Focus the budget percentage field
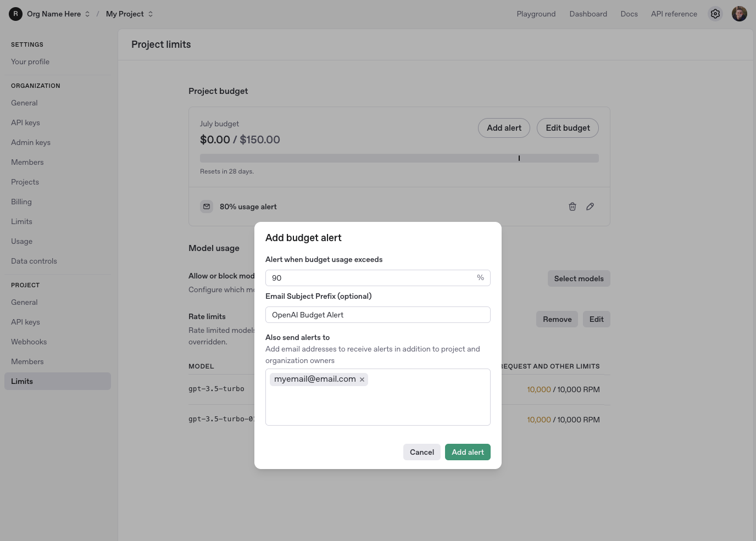This screenshot has height=541, width=756. 378,278
